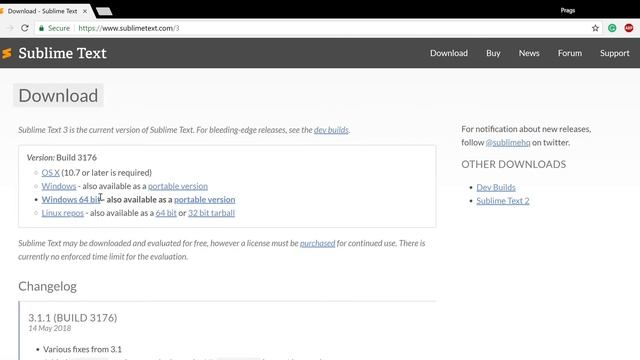The width and height of the screenshot is (640, 360).
Task: Click the Prags profile name
Action: (x=567, y=11)
